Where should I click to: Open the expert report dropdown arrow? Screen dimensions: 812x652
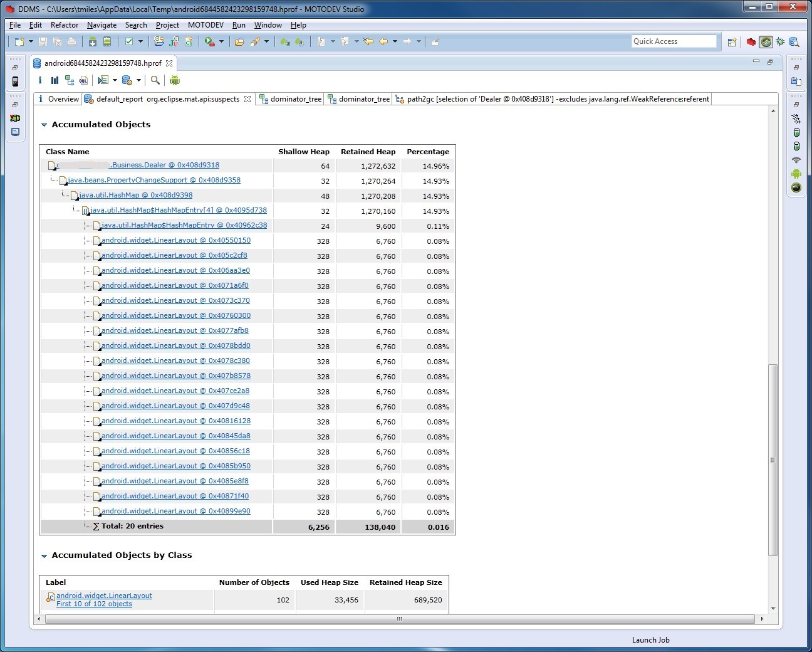coord(115,80)
